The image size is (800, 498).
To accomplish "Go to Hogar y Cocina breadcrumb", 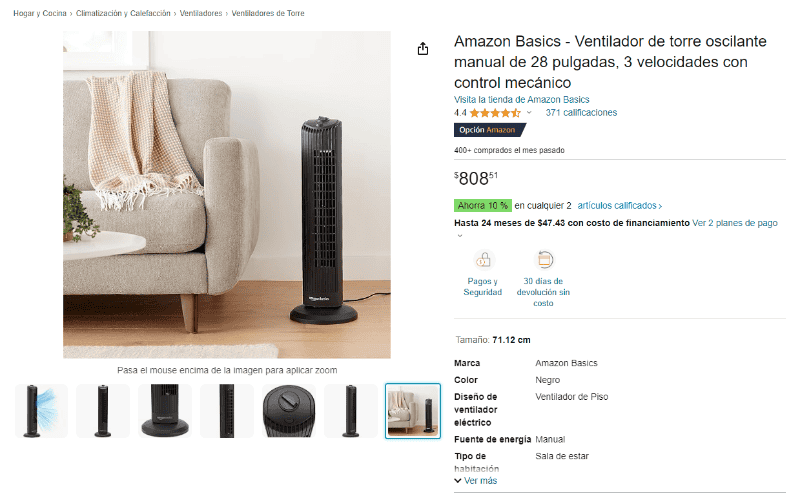I will pyautogui.click(x=40, y=13).
